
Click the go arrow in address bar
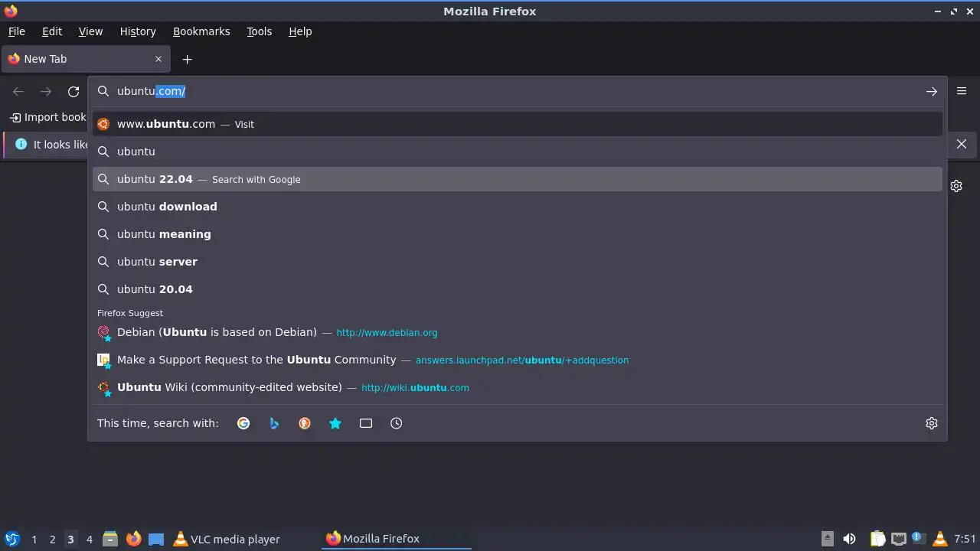click(x=931, y=92)
